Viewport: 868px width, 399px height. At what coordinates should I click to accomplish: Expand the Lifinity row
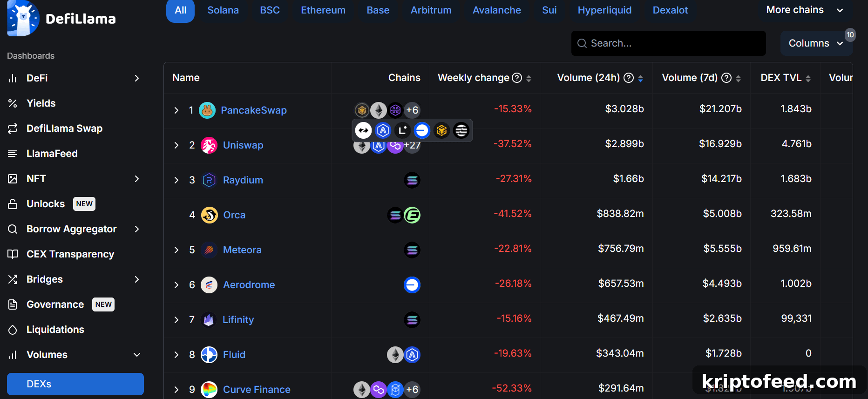(x=176, y=320)
